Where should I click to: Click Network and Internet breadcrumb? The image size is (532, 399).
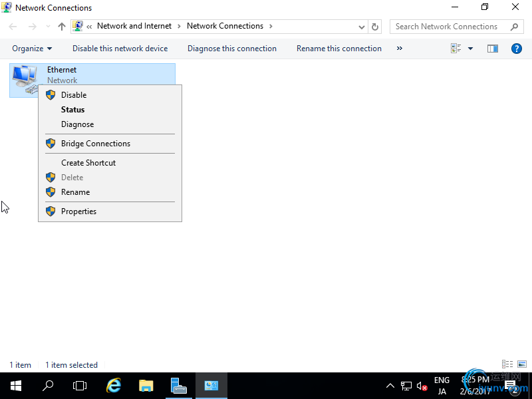click(134, 26)
